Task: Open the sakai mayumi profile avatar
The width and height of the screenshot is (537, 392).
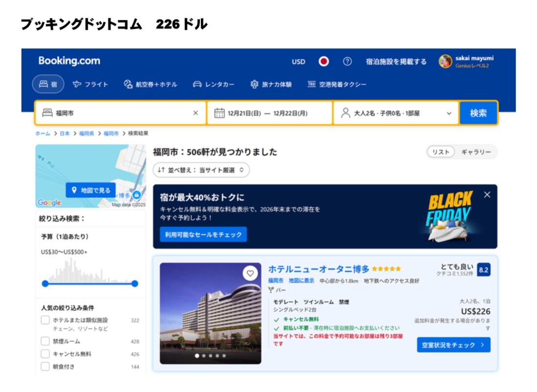Action: coord(445,62)
